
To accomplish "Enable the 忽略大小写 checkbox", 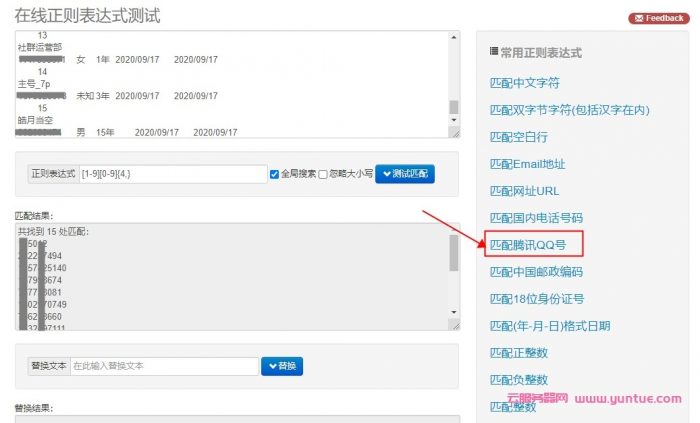I will pyautogui.click(x=323, y=173).
